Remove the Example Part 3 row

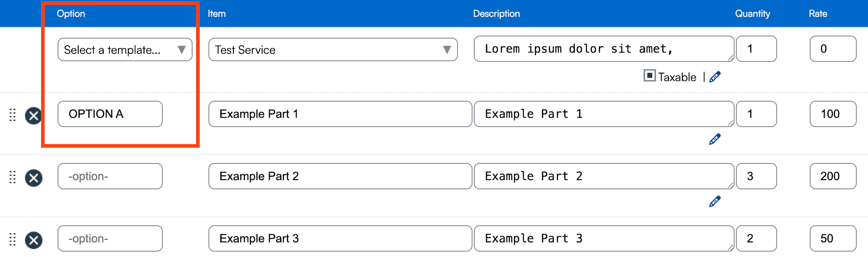[33, 240]
